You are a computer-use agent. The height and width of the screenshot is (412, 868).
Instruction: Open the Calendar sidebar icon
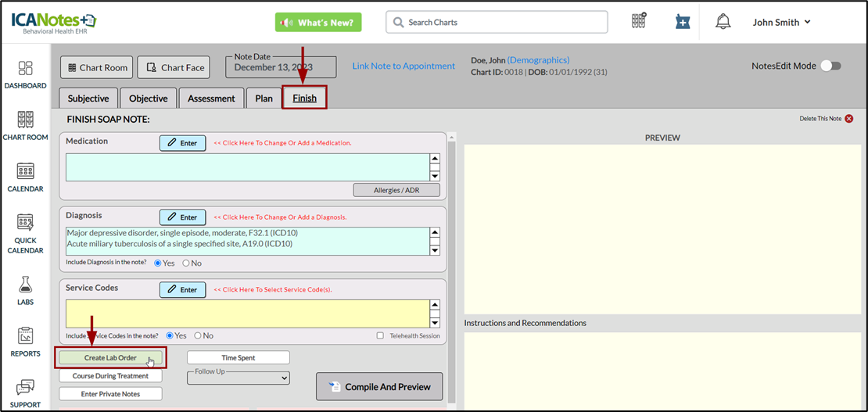tap(25, 171)
